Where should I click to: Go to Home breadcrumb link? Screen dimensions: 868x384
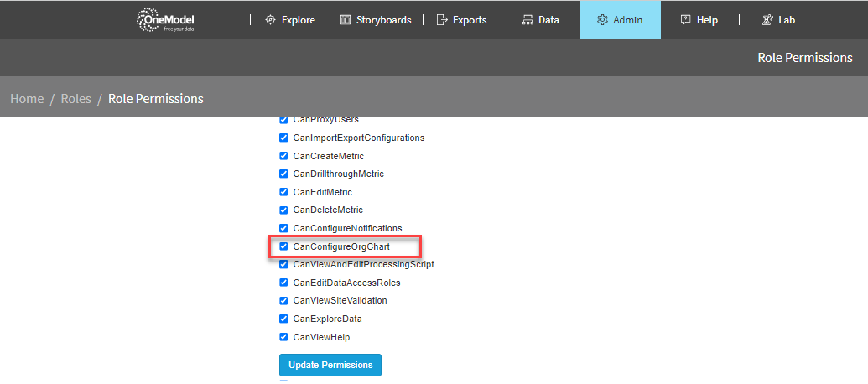point(27,98)
